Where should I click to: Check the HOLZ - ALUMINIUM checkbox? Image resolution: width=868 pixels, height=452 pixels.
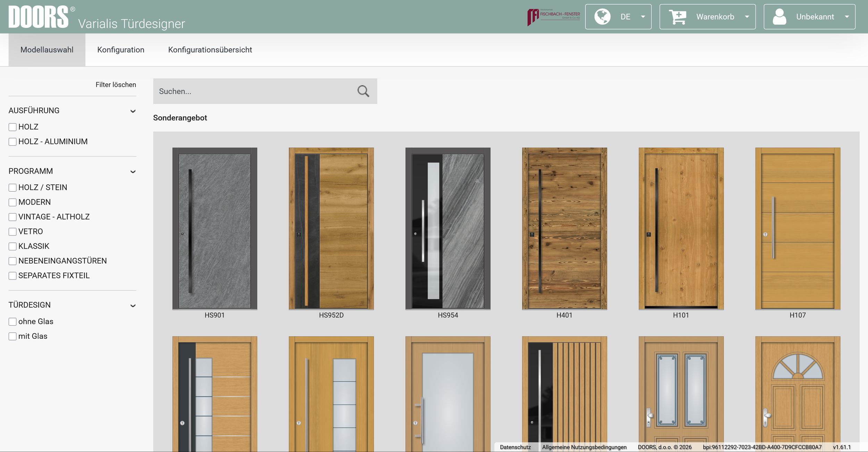(12, 142)
